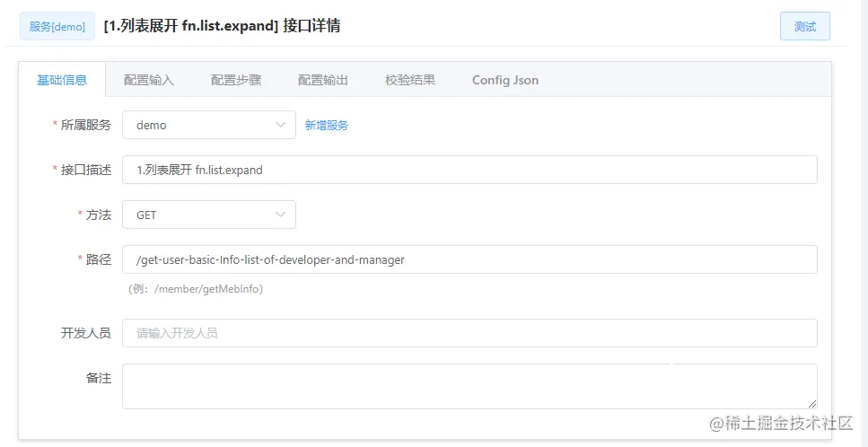868x447 pixels.
Task: Expand the chevron in 所属服务 select
Action: tap(280, 125)
